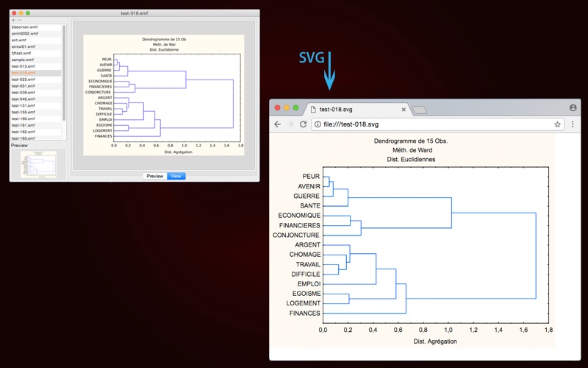The width and height of the screenshot is (588, 368).
Task: Select 2doorvan.wmf file
Action: coord(35,27)
